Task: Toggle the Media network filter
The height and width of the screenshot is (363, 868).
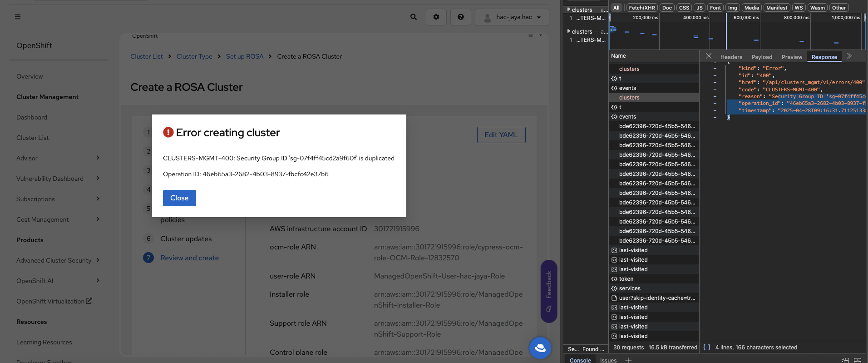Action: pyautogui.click(x=752, y=8)
